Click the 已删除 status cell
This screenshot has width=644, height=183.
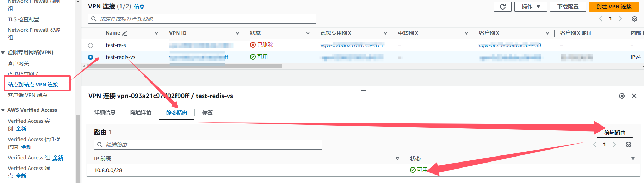(262, 45)
